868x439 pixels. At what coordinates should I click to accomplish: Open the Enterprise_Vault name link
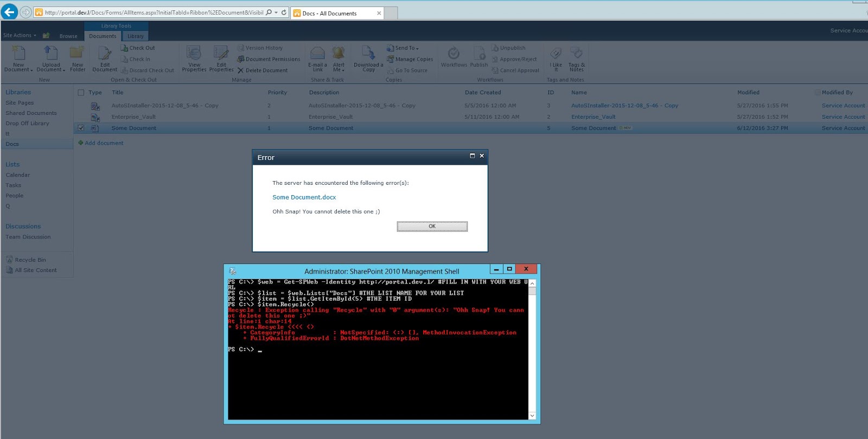coord(593,117)
